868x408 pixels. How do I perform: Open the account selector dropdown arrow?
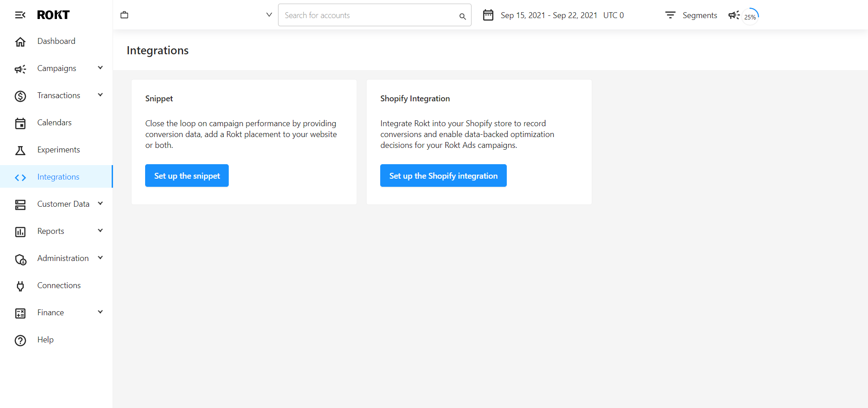(x=269, y=15)
